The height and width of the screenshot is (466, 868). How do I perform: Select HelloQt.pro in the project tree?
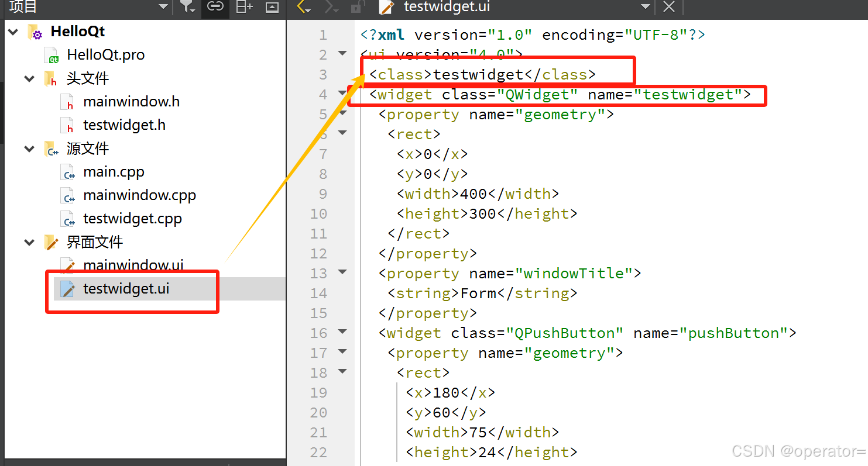pyautogui.click(x=105, y=55)
